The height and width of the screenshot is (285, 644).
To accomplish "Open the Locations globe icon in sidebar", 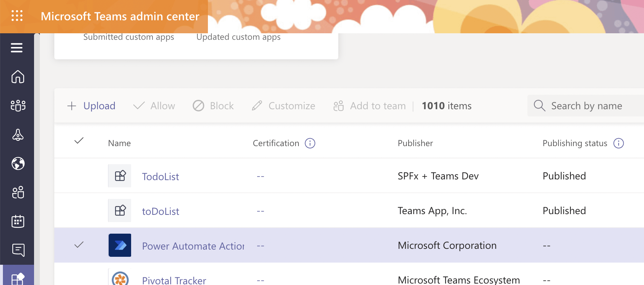I will tap(17, 163).
